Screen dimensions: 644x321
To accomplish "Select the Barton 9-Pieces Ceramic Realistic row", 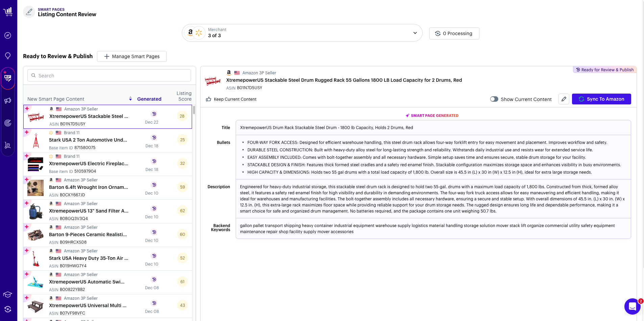I will [x=108, y=235].
